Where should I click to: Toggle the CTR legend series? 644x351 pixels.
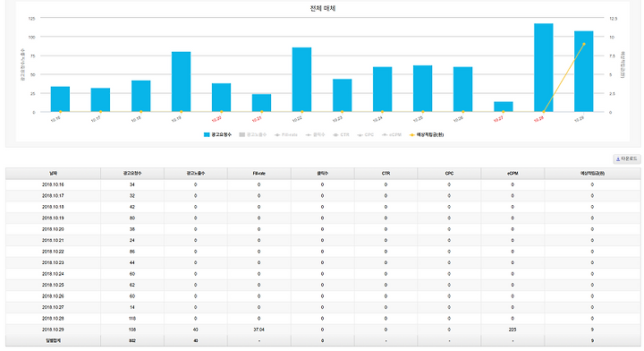coord(342,134)
